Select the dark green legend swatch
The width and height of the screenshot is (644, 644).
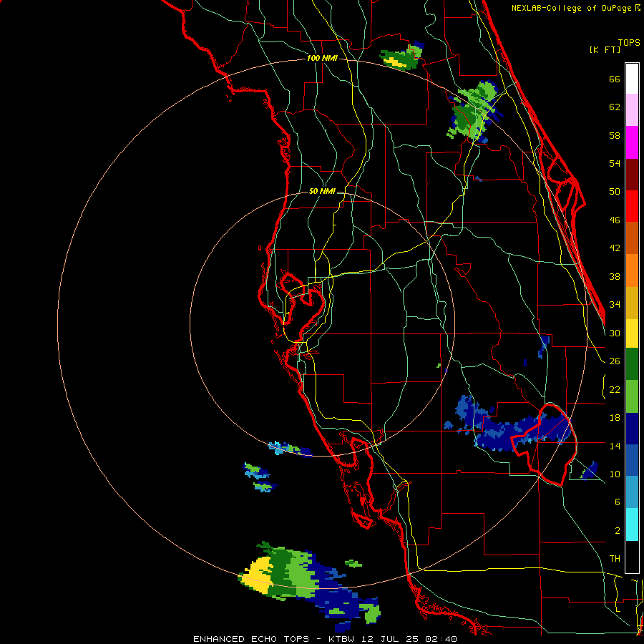coord(632,364)
